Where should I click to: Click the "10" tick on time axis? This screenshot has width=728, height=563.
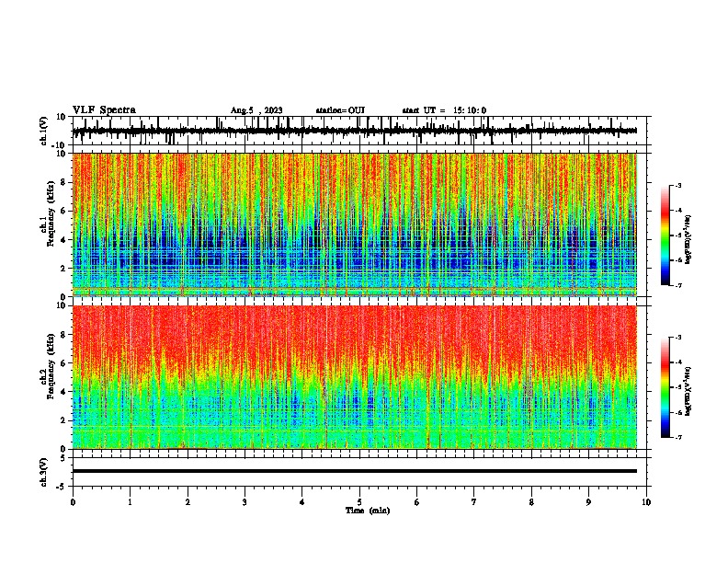pyautogui.click(x=646, y=502)
